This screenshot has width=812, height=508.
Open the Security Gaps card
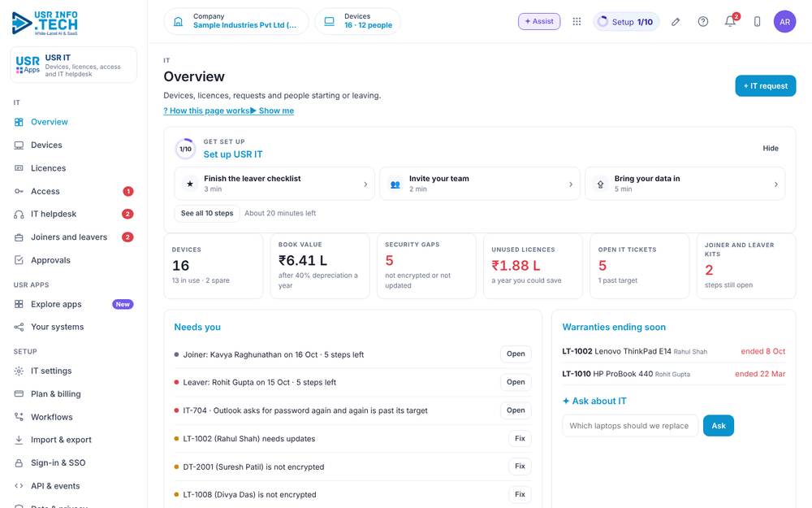pos(426,266)
